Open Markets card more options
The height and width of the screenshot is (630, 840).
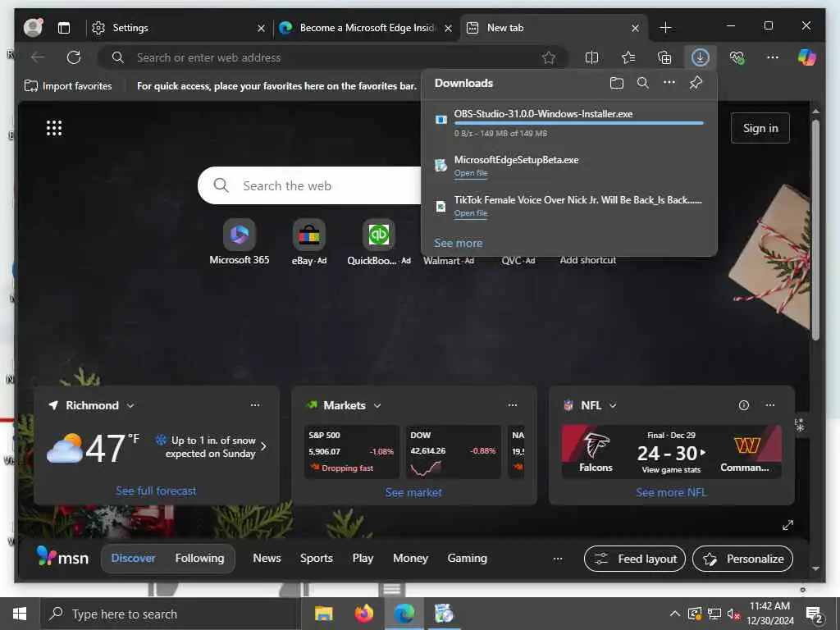(513, 405)
